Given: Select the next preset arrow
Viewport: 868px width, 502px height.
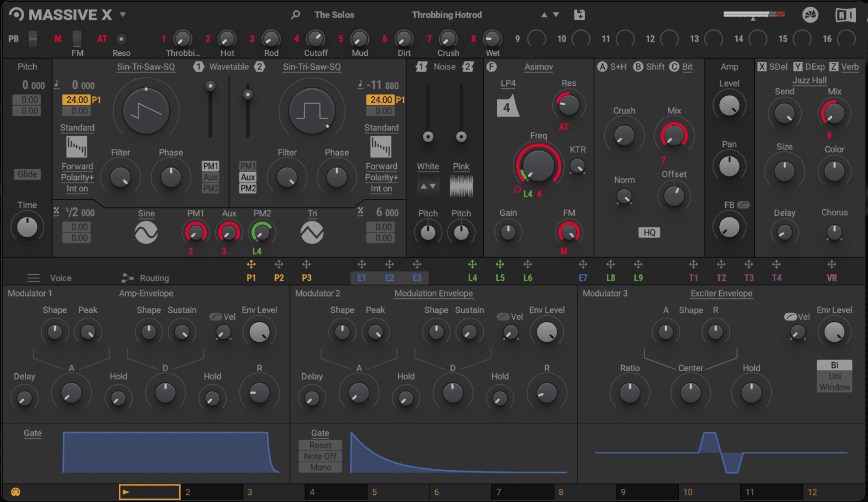Looking at the screenshot, I should 556,15.
